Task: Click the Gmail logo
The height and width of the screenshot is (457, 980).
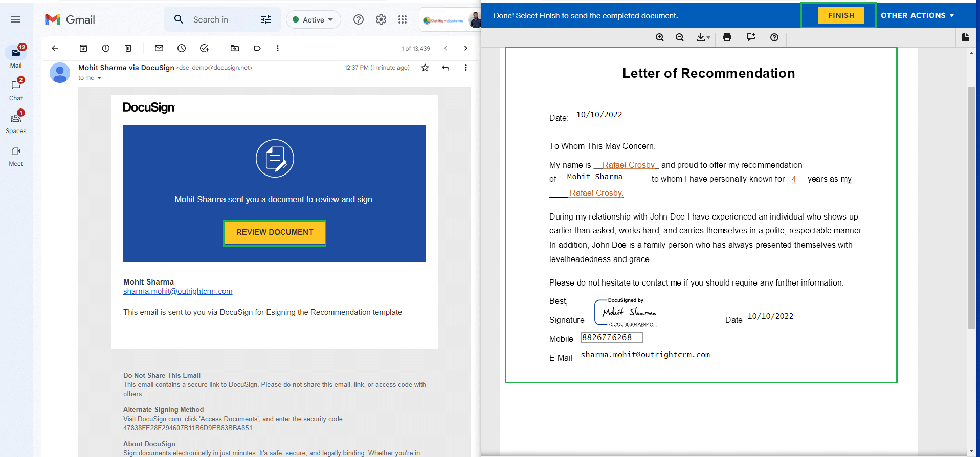Action: (x=70, y=19)
